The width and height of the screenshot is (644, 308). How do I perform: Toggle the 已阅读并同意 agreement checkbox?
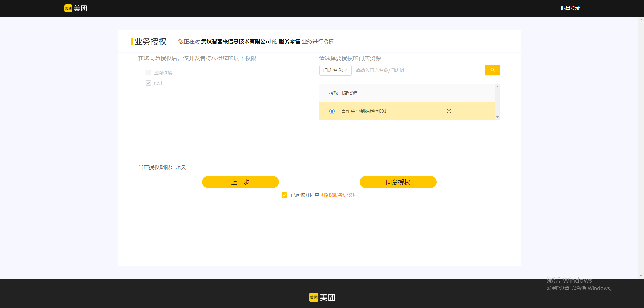pos(284,195)
